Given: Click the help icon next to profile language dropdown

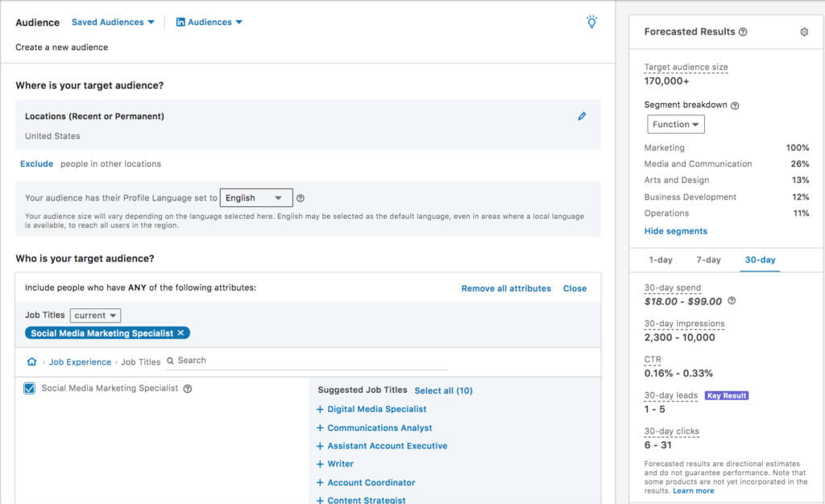Looking at the screenshot, I should [x=301, y=197].
